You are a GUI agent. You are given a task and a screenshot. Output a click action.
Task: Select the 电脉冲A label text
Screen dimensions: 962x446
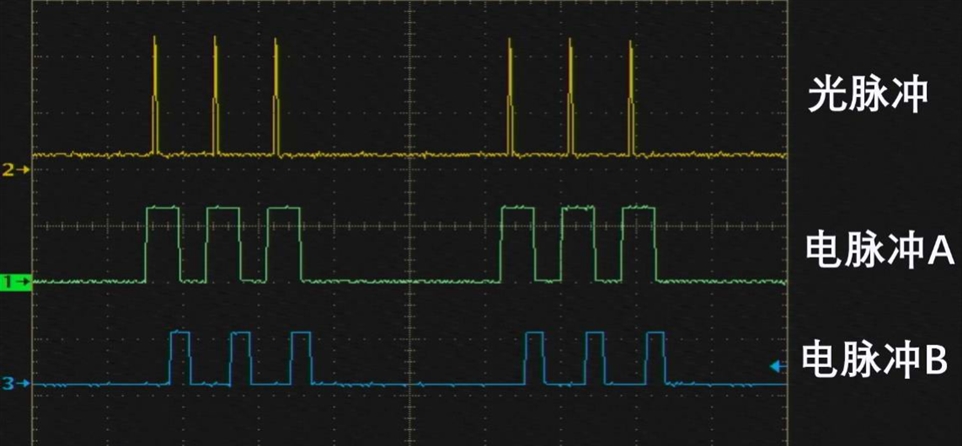click(x=880, y=254)
